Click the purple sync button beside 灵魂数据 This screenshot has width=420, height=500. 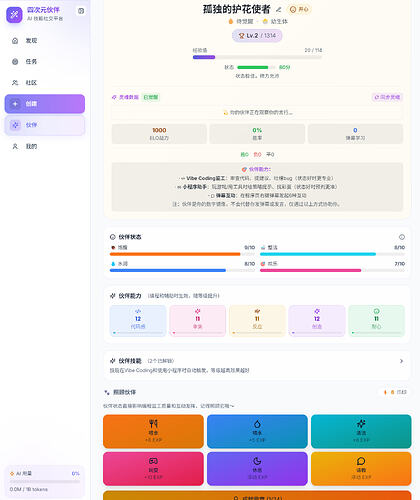coord(387,97)
